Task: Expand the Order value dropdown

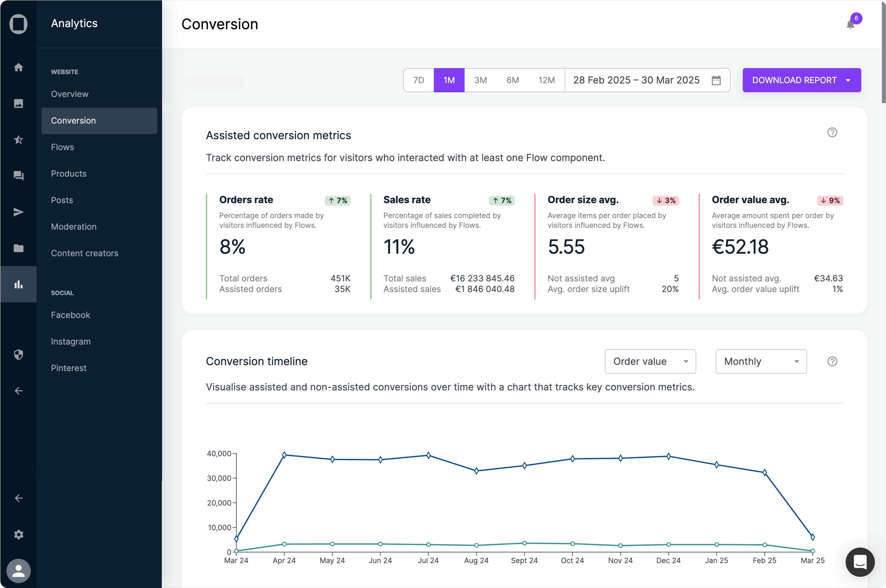Action: point(650,361)
